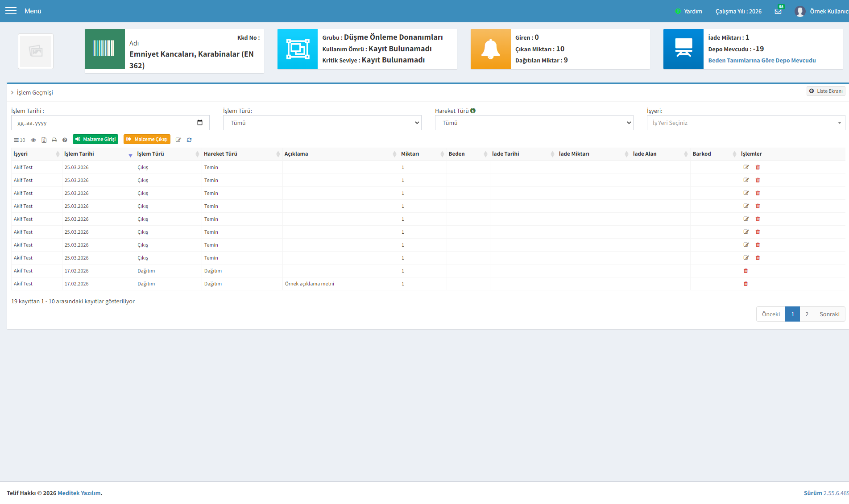
Task: Open the mail notifications icon
Action: pyautogui.click(x=778, y=11)
